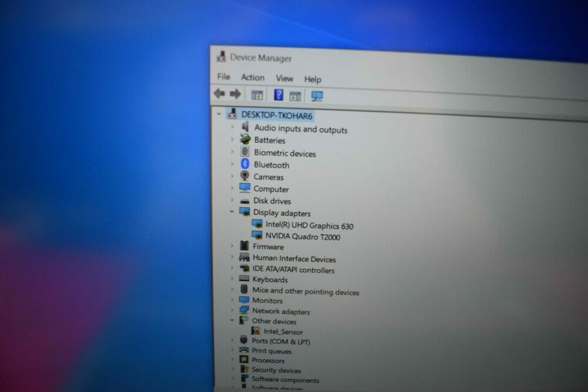Select Mice and other pointing devices

pos(306,291)
